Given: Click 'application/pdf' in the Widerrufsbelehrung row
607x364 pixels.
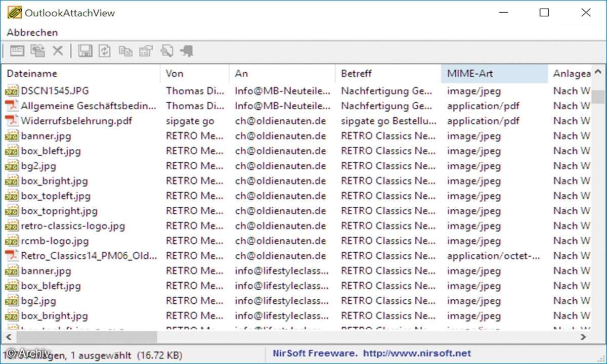Looking at the screenshot, I should click(483, 121).
